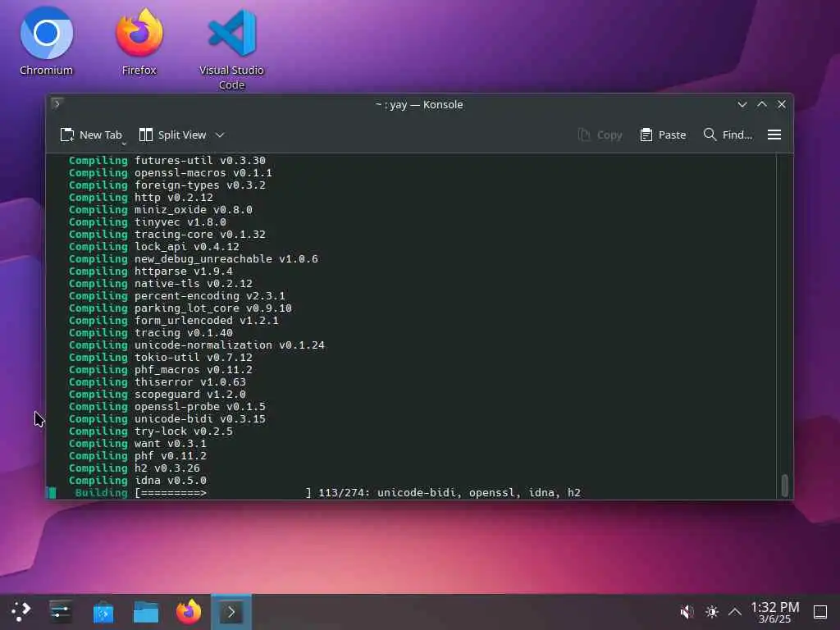
Task: Click the muted volume tray icon
Action: [687, 612]
